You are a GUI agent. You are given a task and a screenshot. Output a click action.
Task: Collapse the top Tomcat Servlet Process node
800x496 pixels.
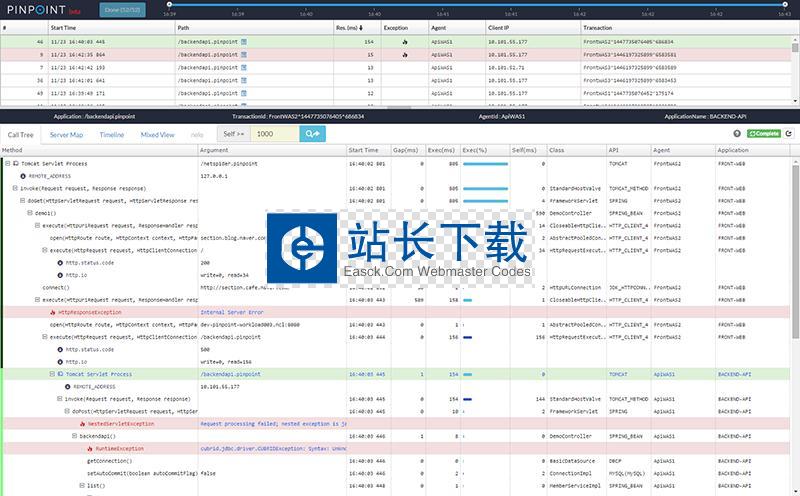coord(7,162)
